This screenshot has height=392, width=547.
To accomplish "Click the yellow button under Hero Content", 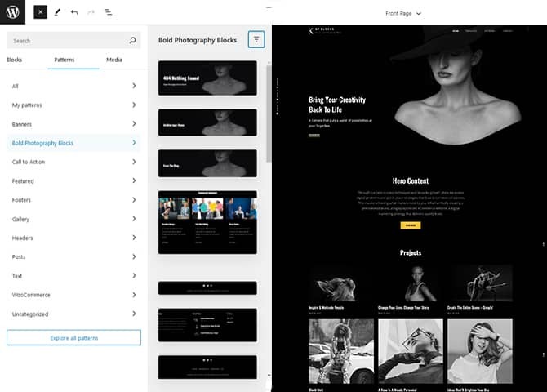I will tap(410, 225).
